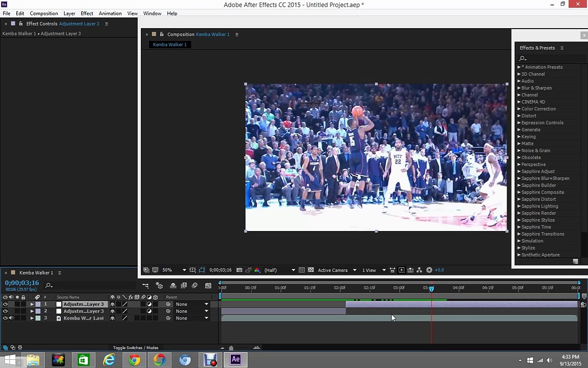Expand layer 2 properties triangle
Image resolution: width=588 pixels, height=368 pixels.
[x=32, y=311]
